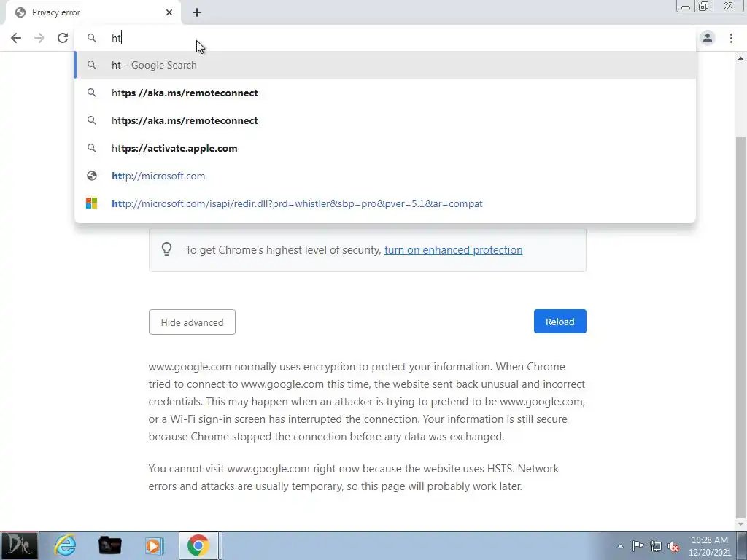The width and height of the screenshot is (747, 560).
Task: Open a new tab with the plus icon
Action: [197, 12]
